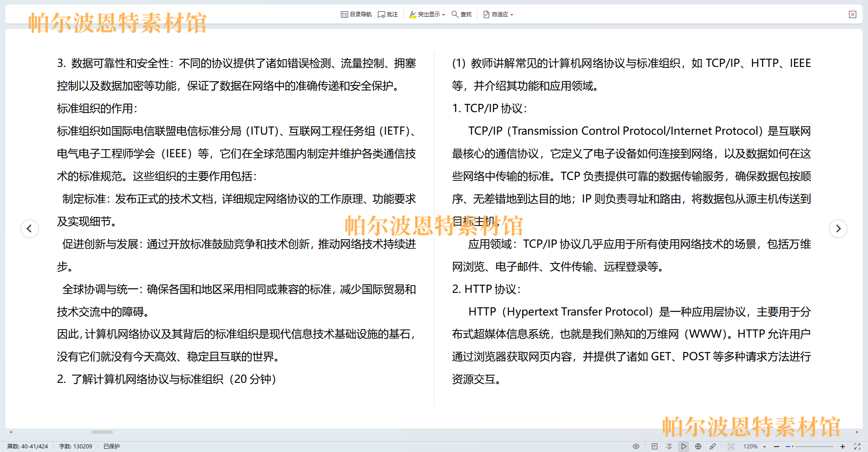Close the reading mode view

pyautogui.click(x=853, y=14)
